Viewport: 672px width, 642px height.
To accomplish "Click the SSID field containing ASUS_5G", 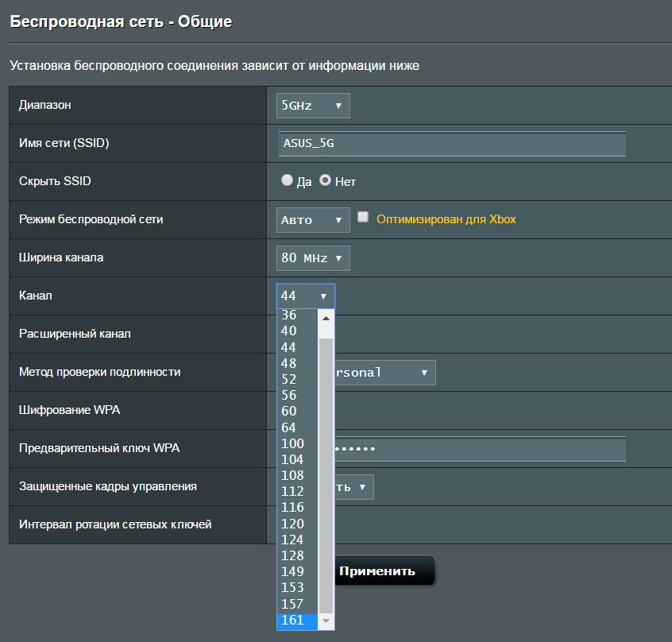I will tap(451, 144).
